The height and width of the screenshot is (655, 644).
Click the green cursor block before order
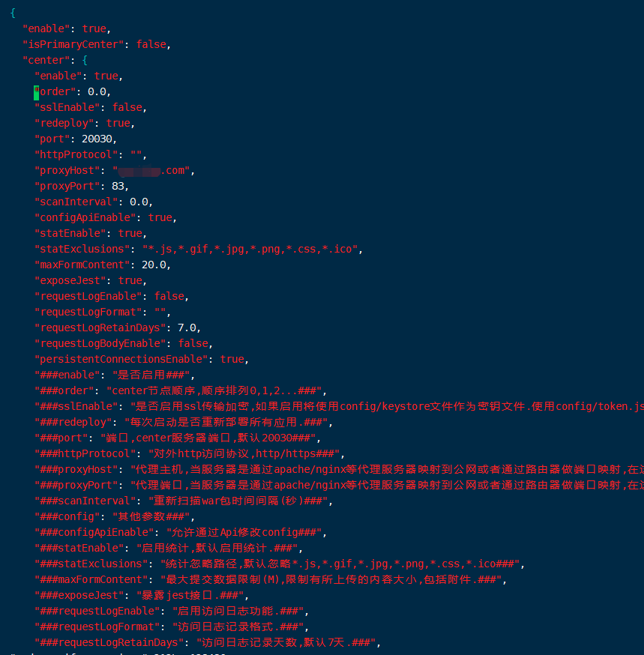pos(37,92)
